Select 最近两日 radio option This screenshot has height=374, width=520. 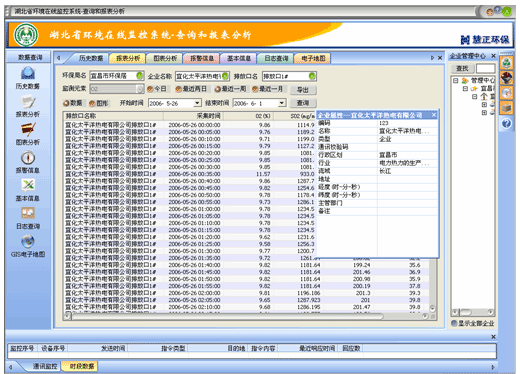click(178, 89)
